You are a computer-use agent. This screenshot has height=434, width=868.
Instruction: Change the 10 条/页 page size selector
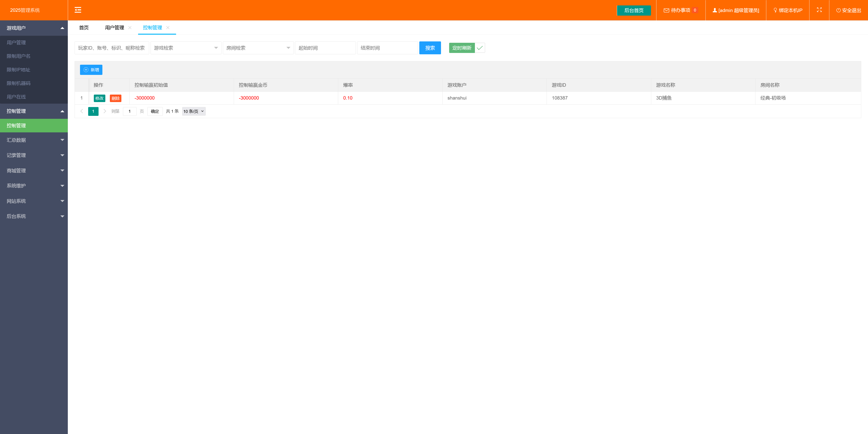point(193,111)
